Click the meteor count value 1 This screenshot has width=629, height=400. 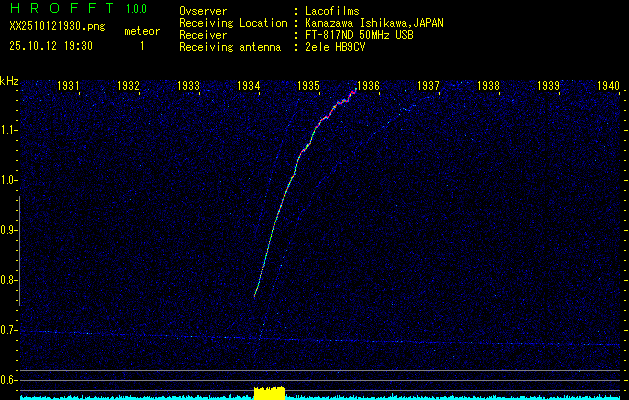pyautogui.click(x=141, y=46)
